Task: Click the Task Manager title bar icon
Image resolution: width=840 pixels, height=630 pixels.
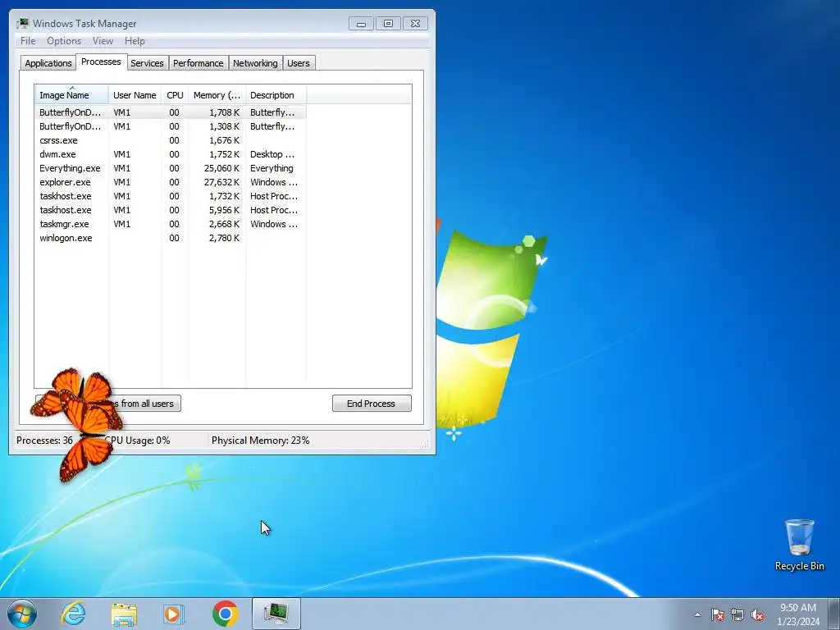Action: (x=22, y=24)
